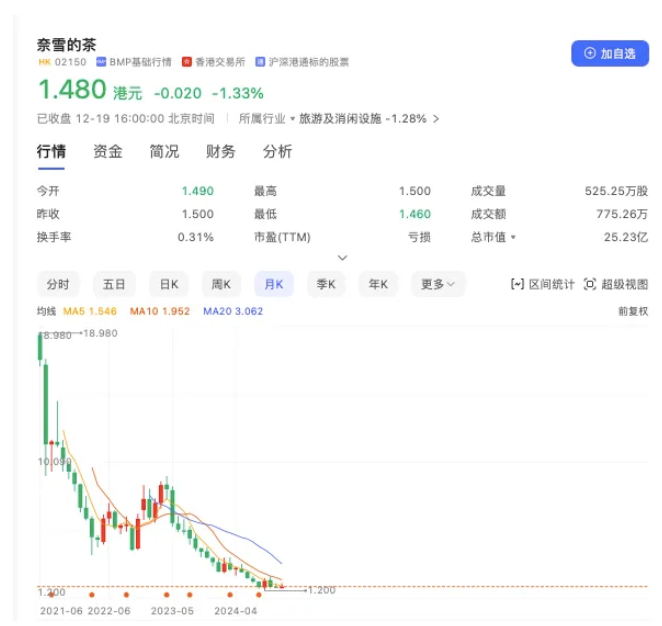Click the chevron arrow after the industry -1.28%

(x=436, y=119)
